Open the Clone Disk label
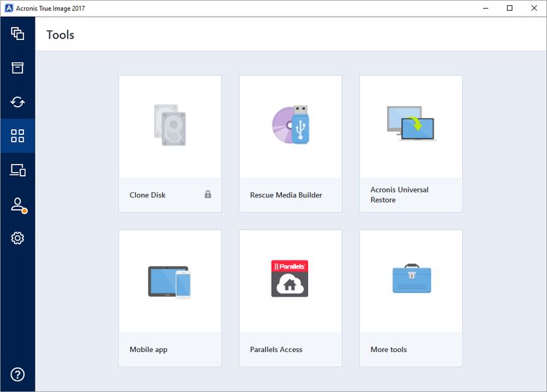The height and width of the screenshot is (392, 547). point(147,195)
